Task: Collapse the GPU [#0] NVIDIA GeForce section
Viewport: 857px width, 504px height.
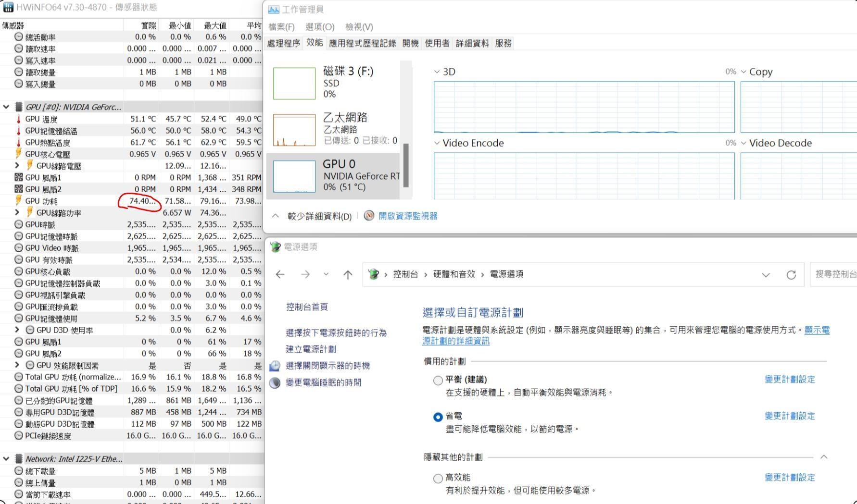Action: pos(6,107)
